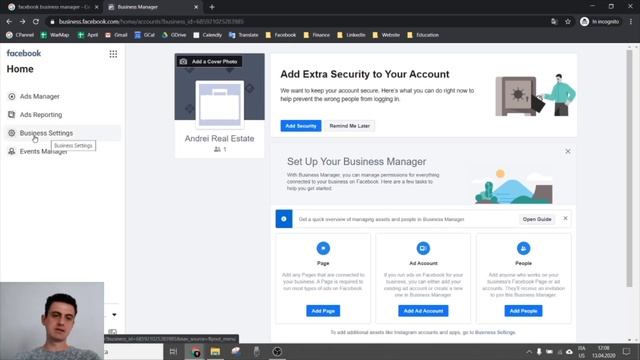640x360 pixels.
Task: Click the Remind Me Later button
Action: point(350,126)
